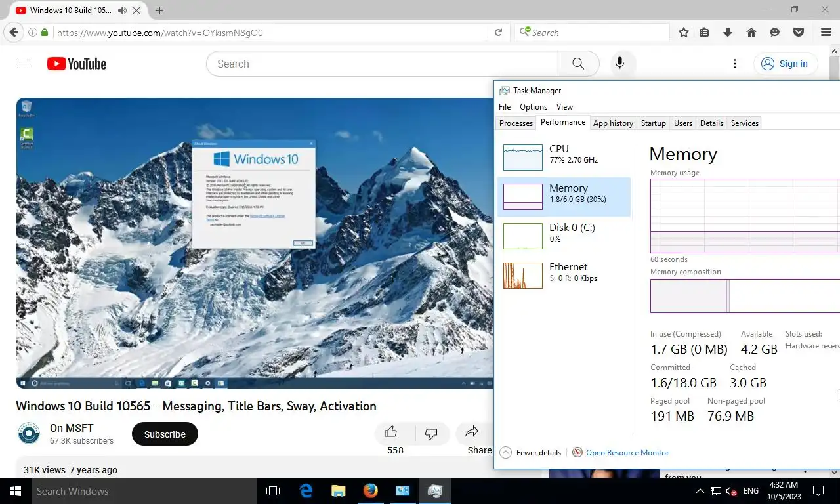Image resolution: width=840 pixels, height=504 pixels.
Task: Open File Explorer from taskbar
Action: 338,491
